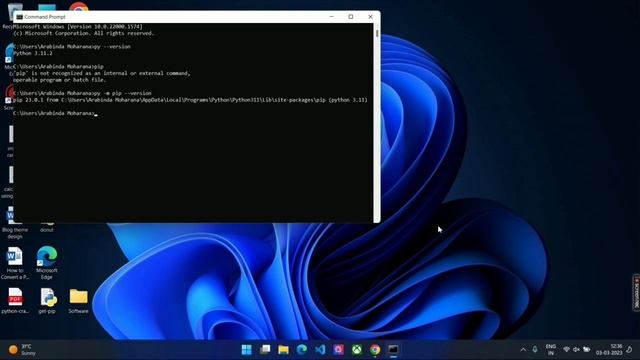Select the Software folder on the desktop
Screen dimensions: 640x360
(x=78, y=301)
